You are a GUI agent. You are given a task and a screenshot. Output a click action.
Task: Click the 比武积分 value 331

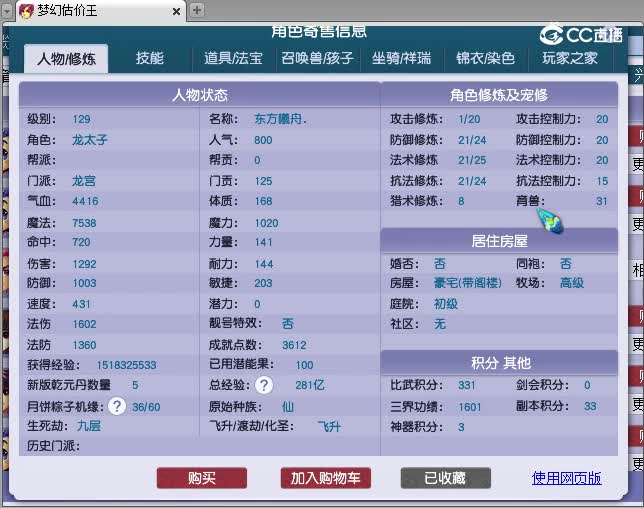coord(467,385)
